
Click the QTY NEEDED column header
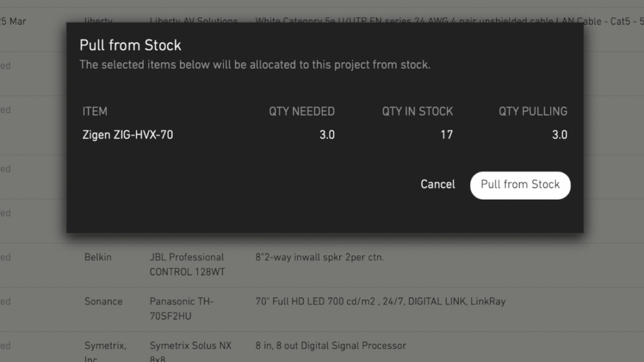(302, 111)
